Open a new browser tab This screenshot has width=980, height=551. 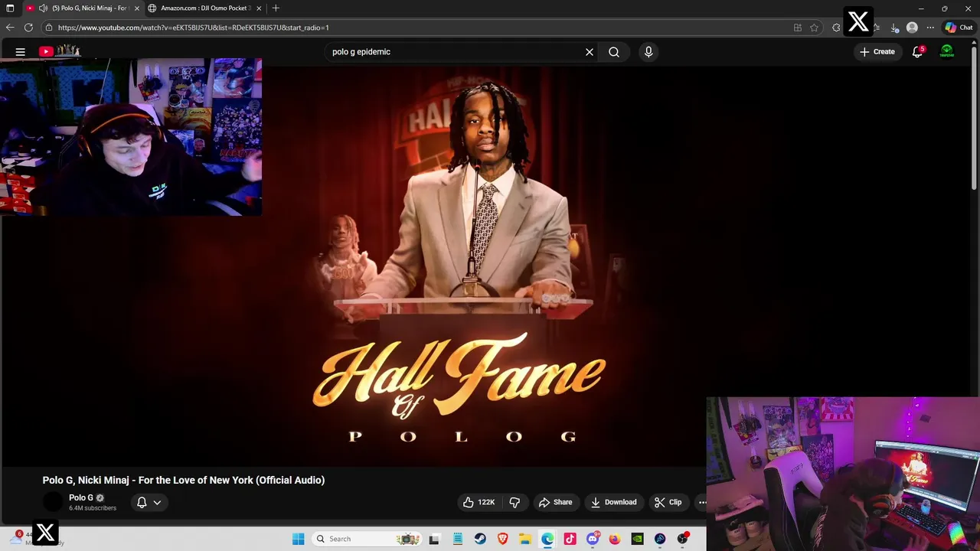pyautogui.click(x=276, y=8)
